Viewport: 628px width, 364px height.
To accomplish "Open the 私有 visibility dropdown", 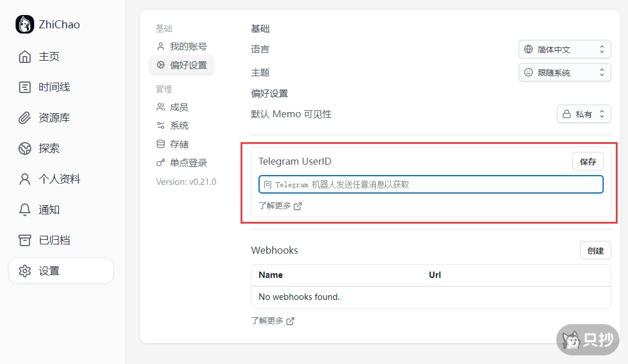I will pos(583,114).
